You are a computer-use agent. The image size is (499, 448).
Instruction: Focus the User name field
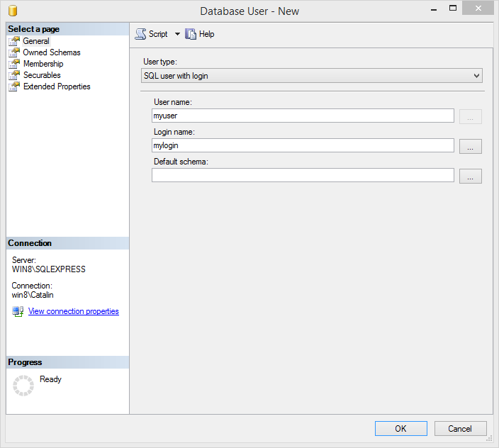303,116
